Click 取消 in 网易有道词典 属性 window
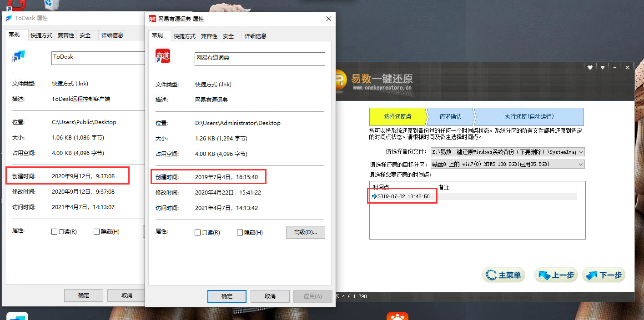This screenshot has width=644, height=320. coord(270,296)
